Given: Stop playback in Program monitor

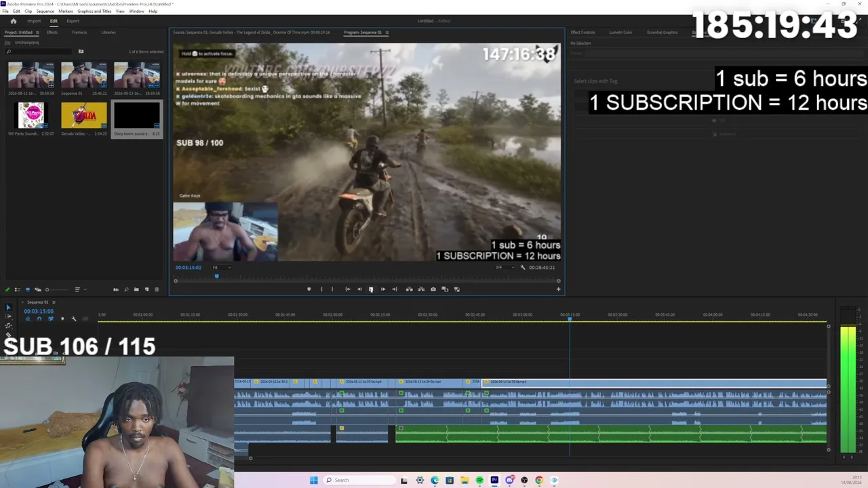Looking at the screenshot, I should tap(371, 289).
